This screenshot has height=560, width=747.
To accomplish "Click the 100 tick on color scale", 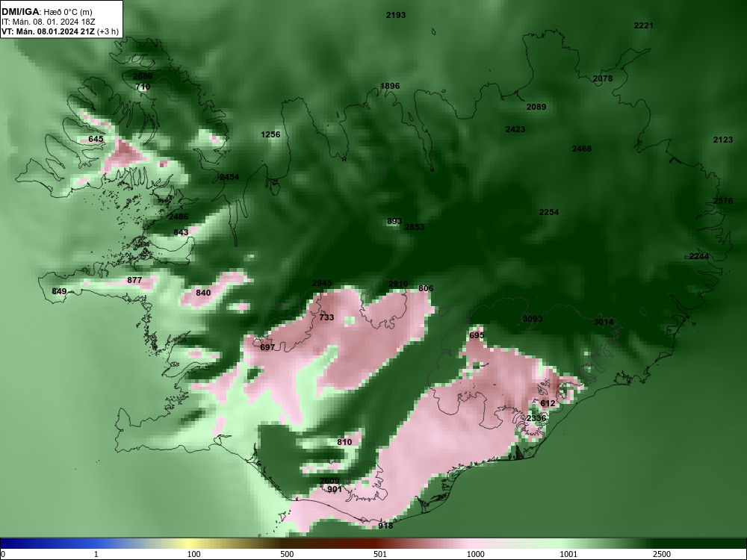I will (193, 554).
